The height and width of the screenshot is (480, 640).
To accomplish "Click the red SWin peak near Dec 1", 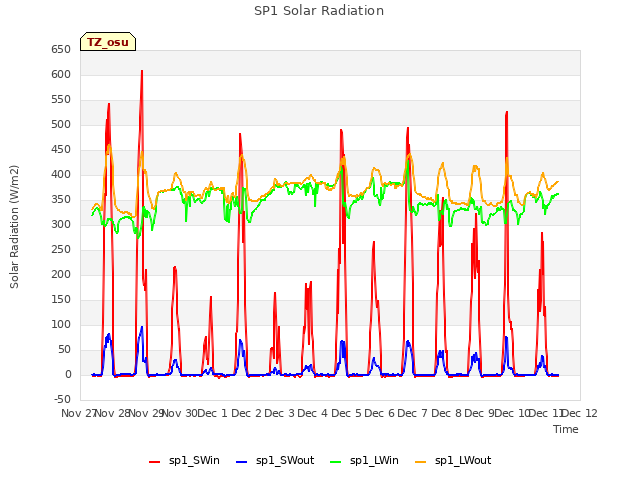I will pyautogui.click(x=240, y=134).
